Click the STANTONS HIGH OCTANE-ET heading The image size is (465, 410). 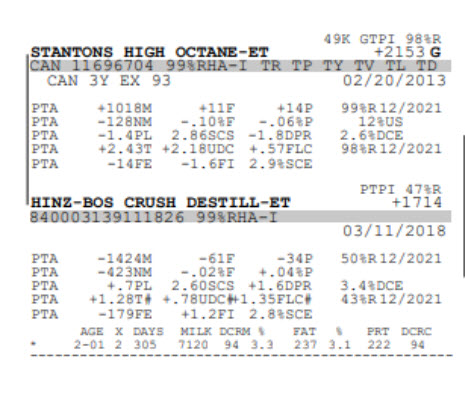(x=149, y=52)
